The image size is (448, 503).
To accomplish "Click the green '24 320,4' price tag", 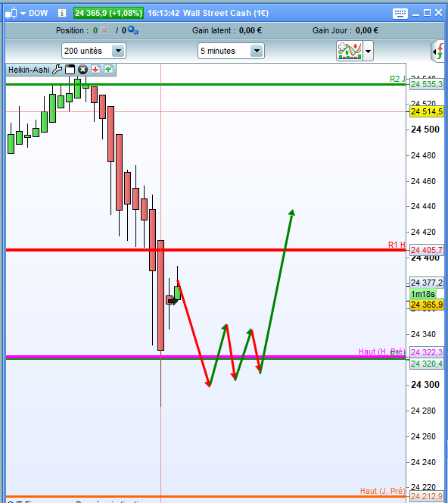I will coord(427,364).
